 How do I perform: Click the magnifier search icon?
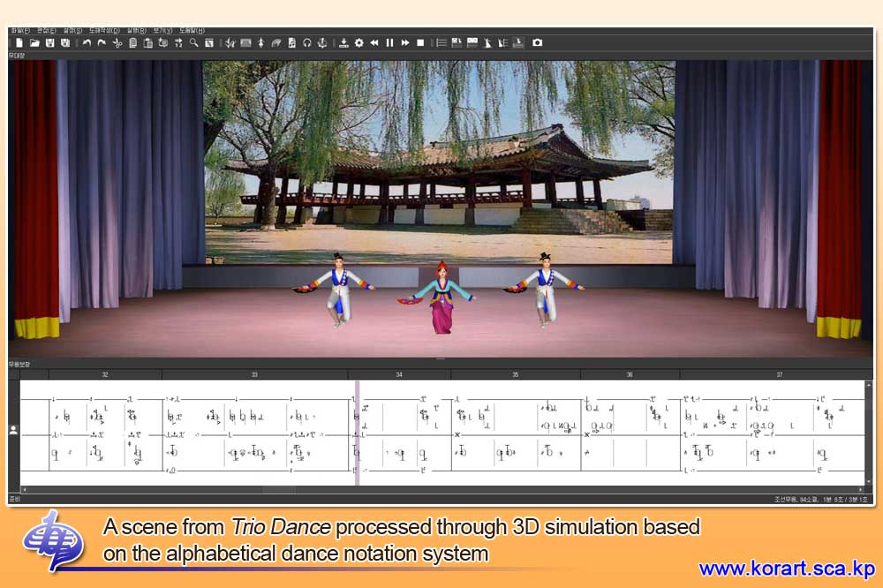pos(193,42)
